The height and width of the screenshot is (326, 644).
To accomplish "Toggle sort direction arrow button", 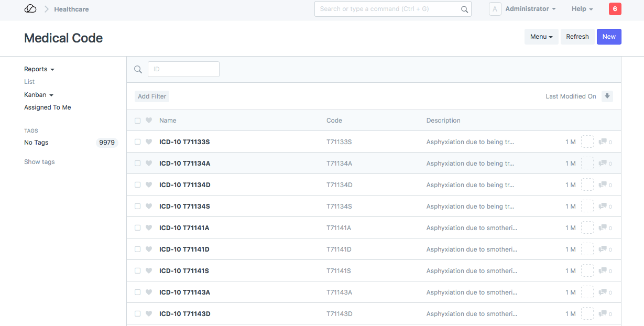I will [607, 96].
